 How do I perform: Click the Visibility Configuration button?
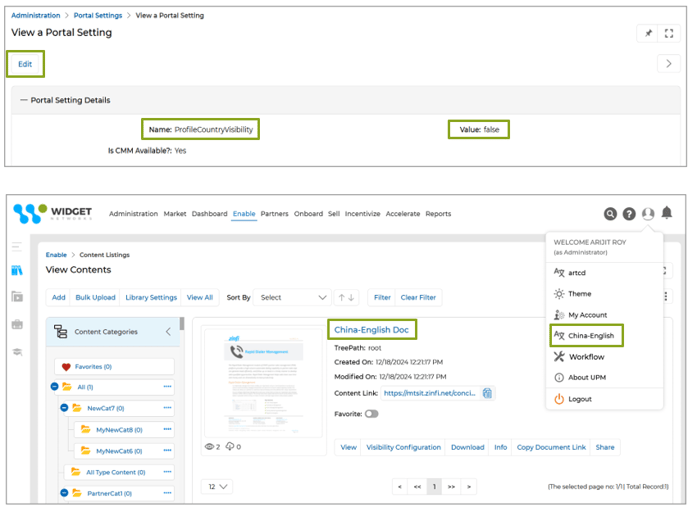403,448
